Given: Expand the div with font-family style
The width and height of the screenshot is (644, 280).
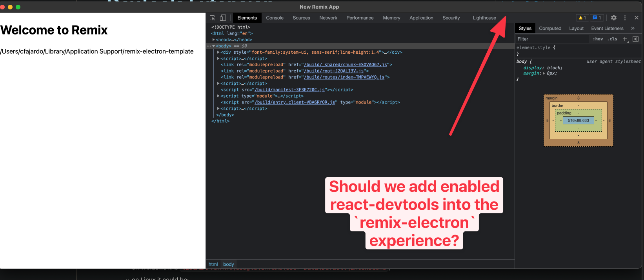Looking at the screenshot, I should (218, 52).
